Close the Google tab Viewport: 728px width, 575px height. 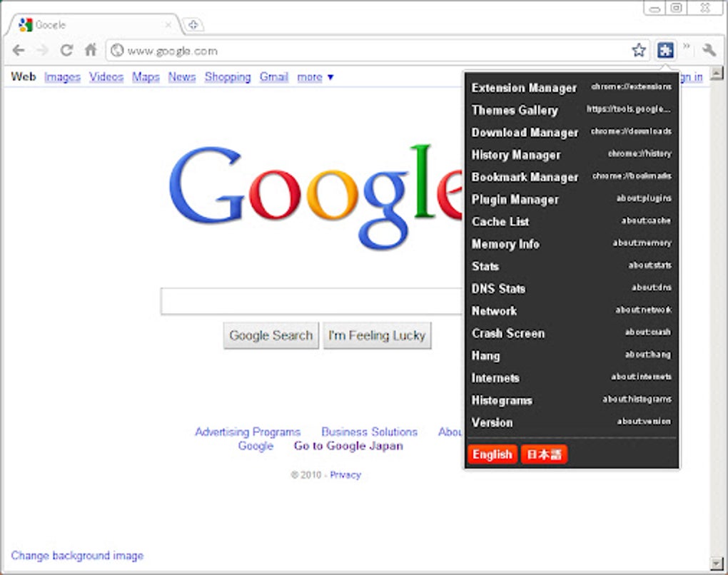coord(168,24)
